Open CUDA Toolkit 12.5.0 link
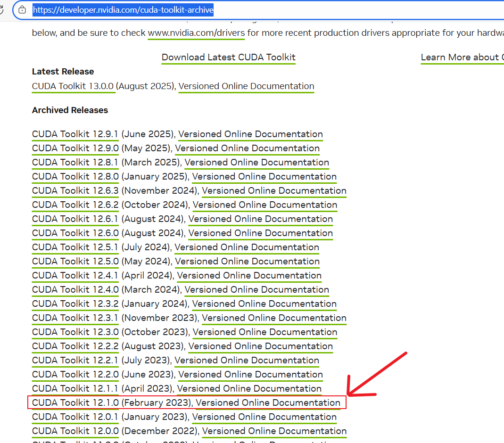Screen dimensions: 504x443 75,261
